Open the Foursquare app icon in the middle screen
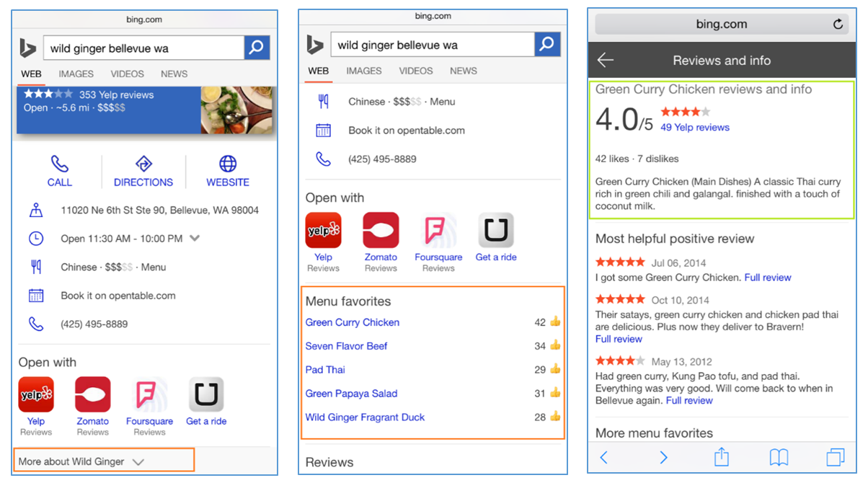Image resolution: width=868 pixels, height=483 pixels. 438,230
